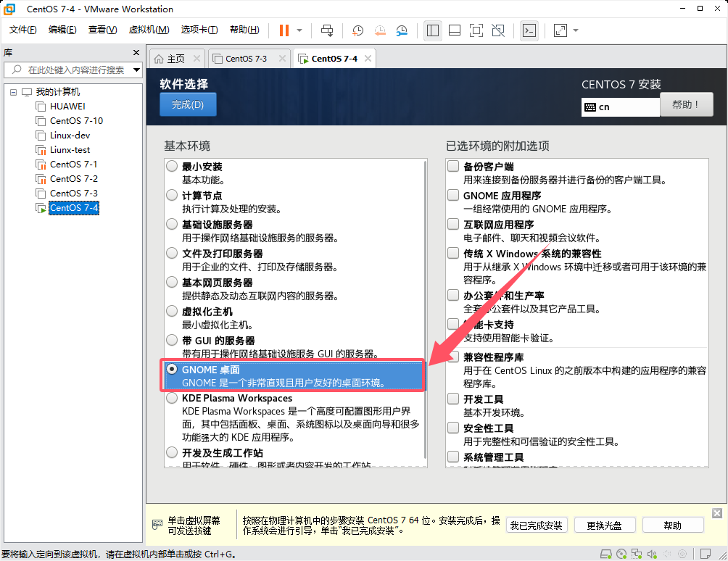
Task: Select CentOS 7-10 in the library
Action: click(76, 120)
